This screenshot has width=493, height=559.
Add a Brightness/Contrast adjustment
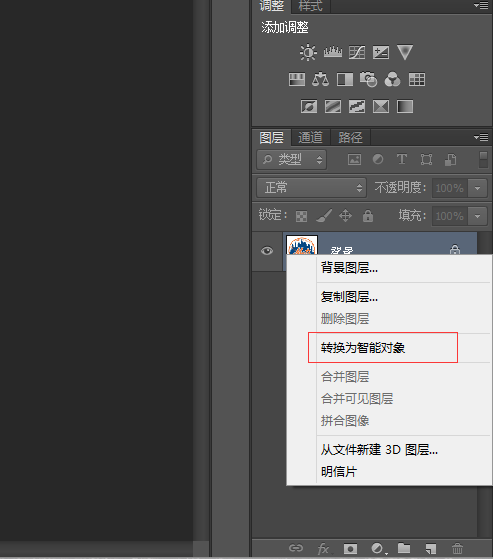[x=308, y=52]
